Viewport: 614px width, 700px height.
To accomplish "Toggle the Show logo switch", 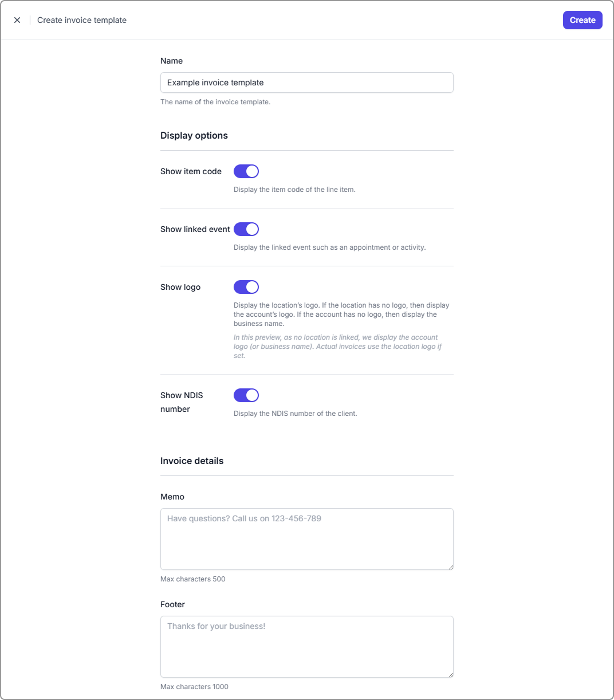I will (246, 287).
